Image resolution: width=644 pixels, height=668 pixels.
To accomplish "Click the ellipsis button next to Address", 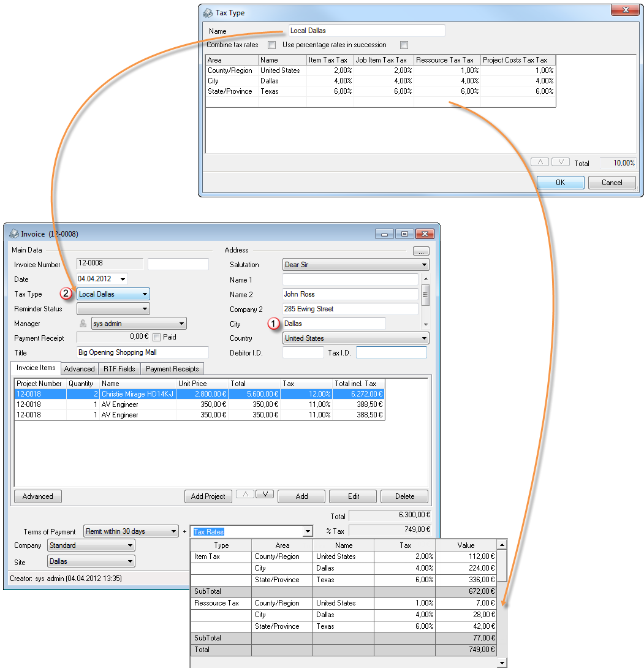I will click(x=421, y=251).
